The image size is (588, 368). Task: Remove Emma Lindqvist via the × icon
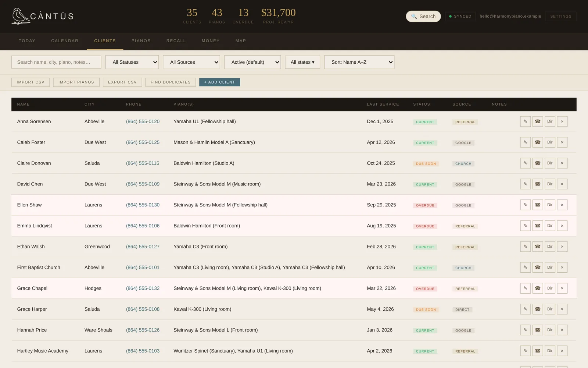(x=562, y=226)
